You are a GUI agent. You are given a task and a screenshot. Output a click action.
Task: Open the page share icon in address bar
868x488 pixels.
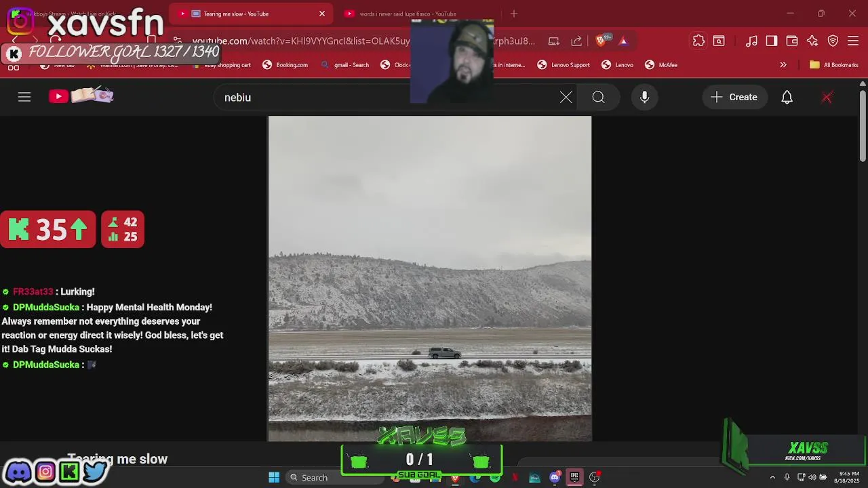[576, 41]
